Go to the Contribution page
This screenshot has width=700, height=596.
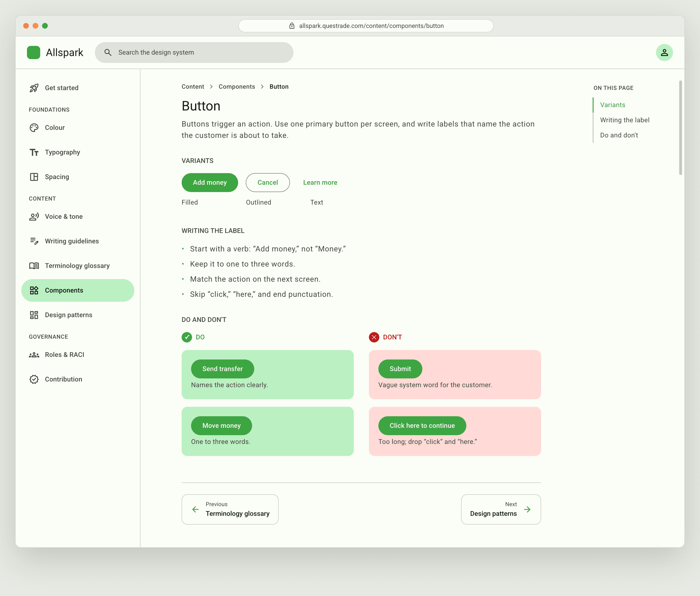point(78,379)
